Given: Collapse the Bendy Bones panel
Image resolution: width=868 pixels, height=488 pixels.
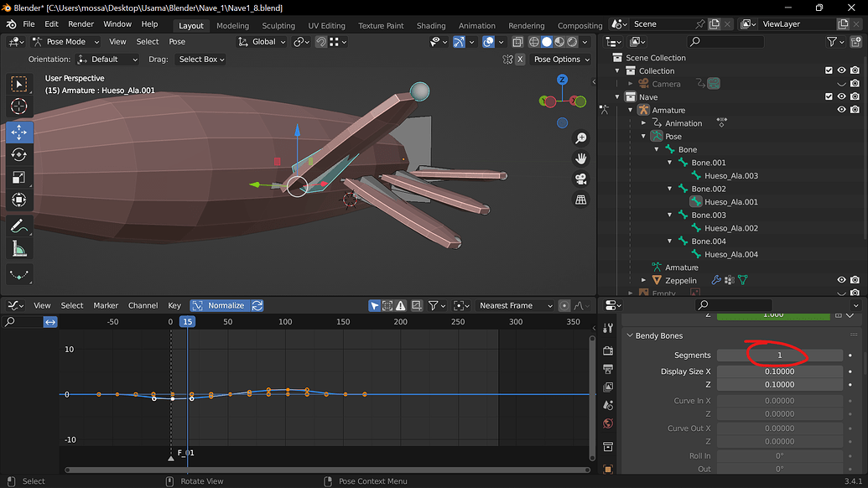Looking at the screenshot, I should click(630, 335).
